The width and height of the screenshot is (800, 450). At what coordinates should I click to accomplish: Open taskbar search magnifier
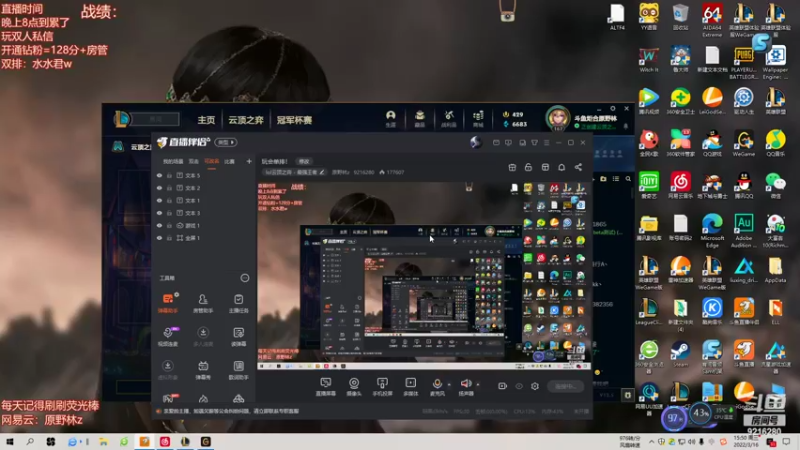tap(30, 442)
